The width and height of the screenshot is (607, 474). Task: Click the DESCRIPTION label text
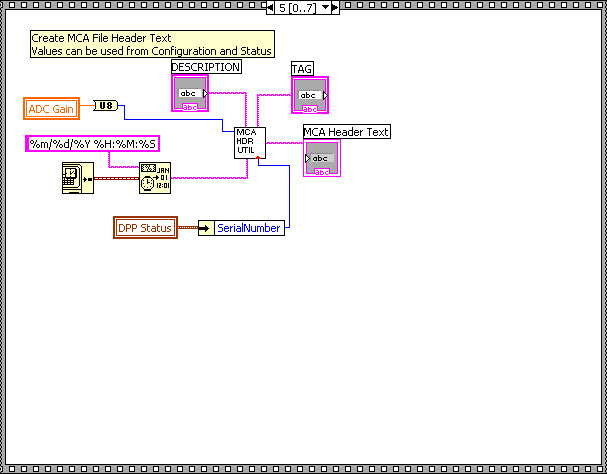coord(206,67)
